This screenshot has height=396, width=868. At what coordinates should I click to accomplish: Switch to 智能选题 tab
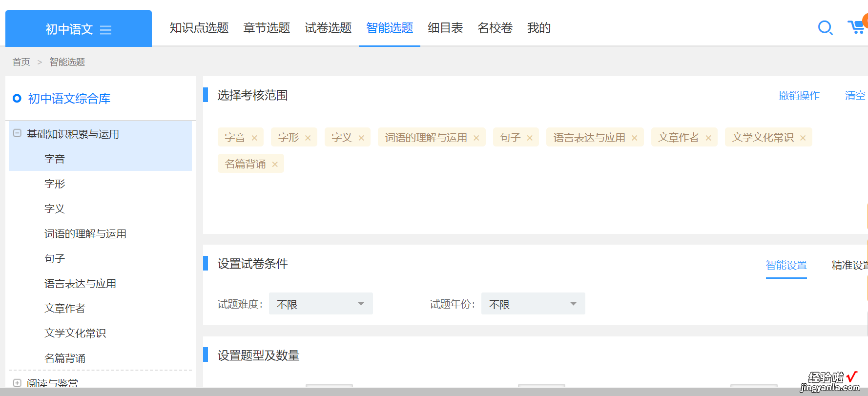tap(390, 28)
